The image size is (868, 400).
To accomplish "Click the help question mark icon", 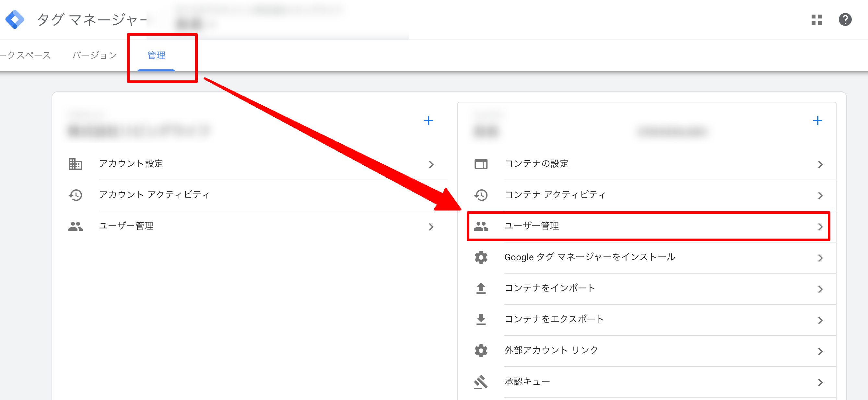I will [x=845, y=20].
